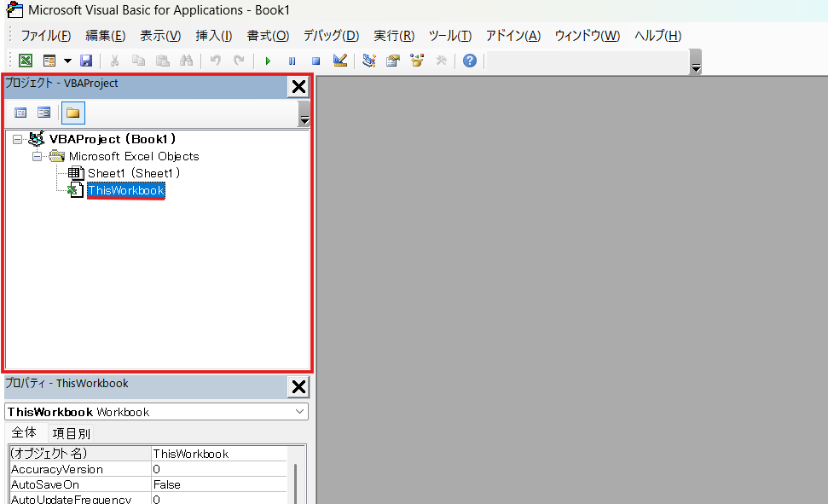This screenshot has height=504, width=828.
Task: Click the Cut scissors icon
Action: coord(114,61)
